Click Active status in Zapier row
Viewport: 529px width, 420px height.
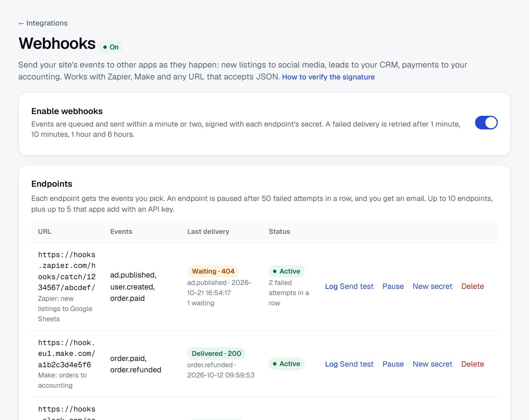pos(286,271)
